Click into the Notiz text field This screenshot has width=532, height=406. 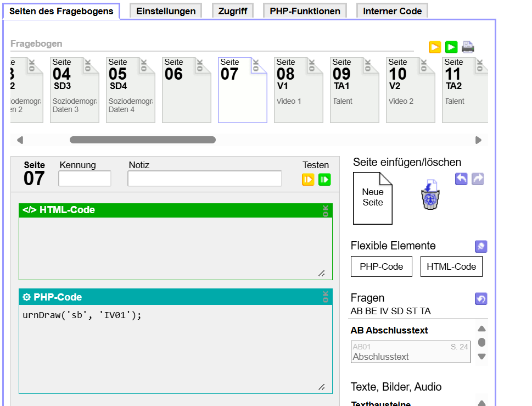coord(204,179)
